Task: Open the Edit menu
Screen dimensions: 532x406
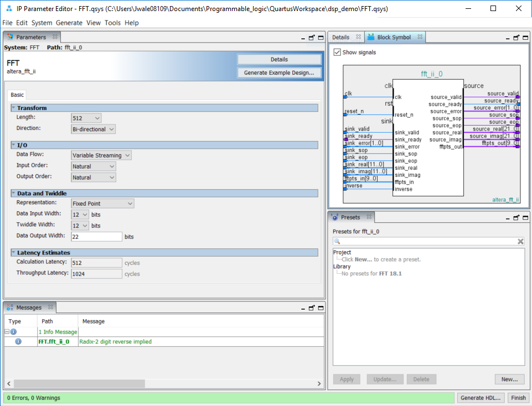Action: [x=22, y=23]
